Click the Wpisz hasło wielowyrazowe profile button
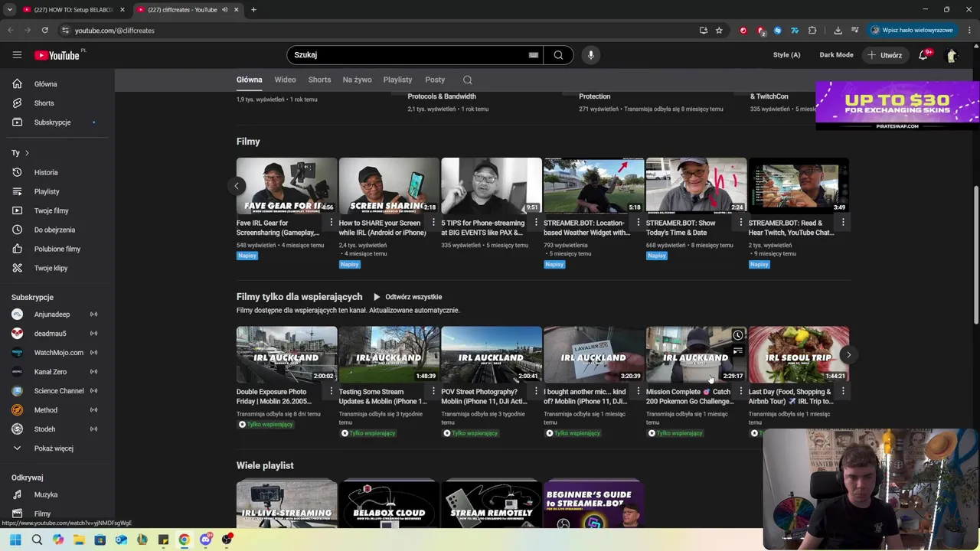 [912, 31]
